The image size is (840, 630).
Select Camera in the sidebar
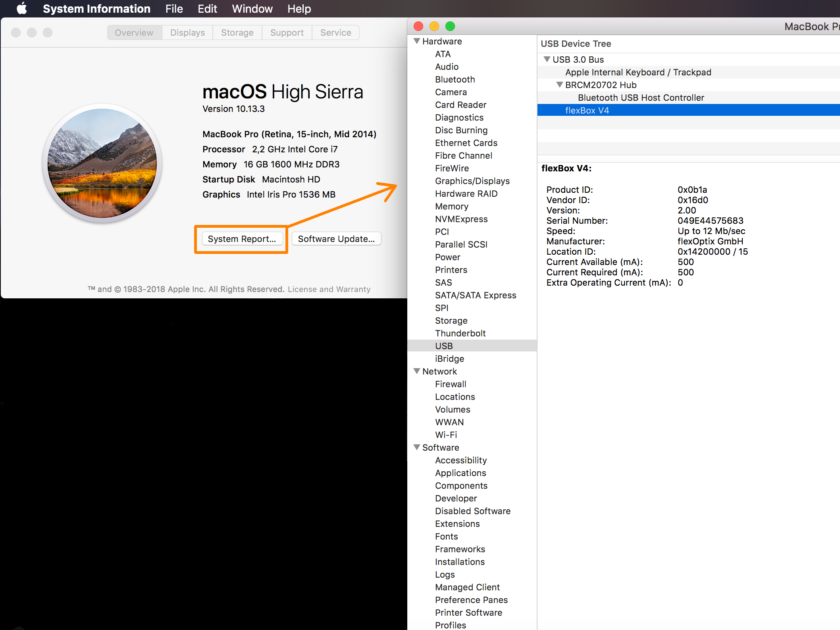[451, 92]
